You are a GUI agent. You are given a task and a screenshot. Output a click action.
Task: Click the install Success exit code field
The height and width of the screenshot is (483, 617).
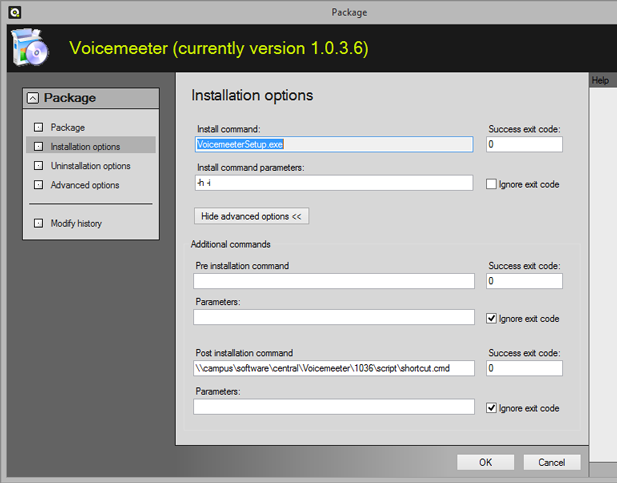coord(523,144)
